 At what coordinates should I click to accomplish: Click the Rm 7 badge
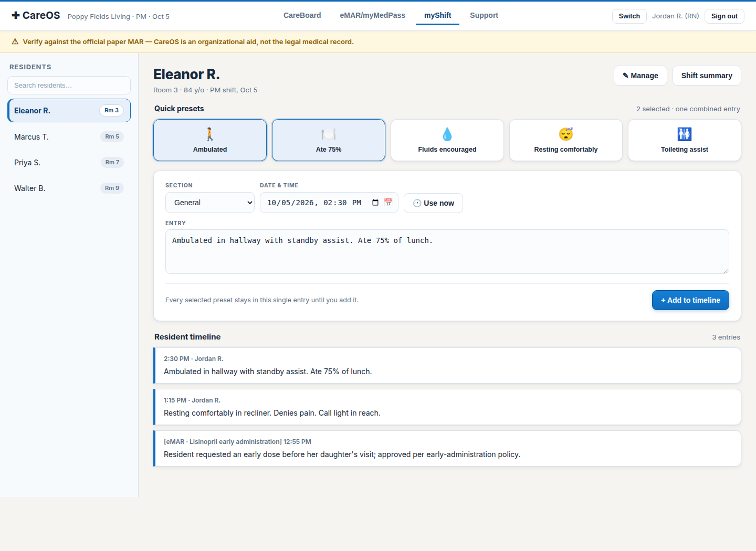112,163
